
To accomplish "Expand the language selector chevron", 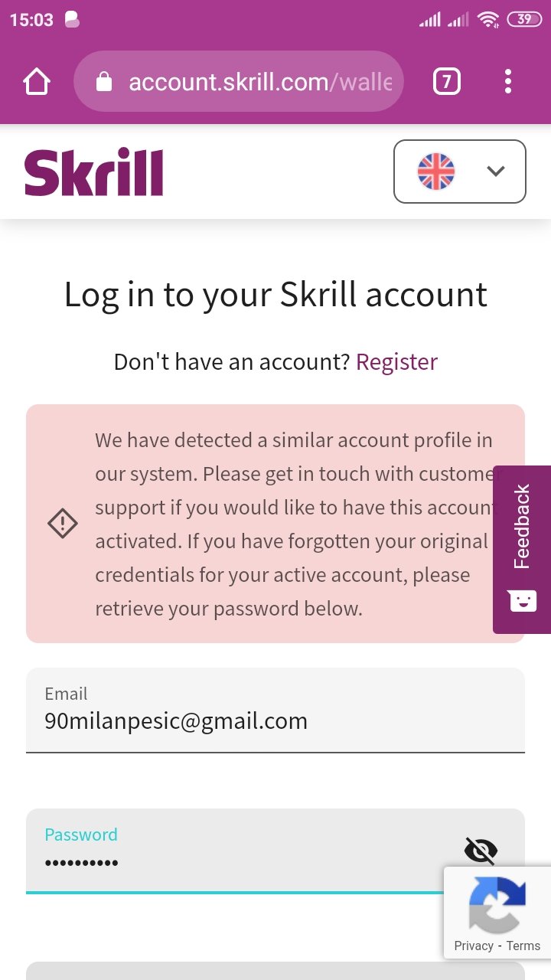I will (496, 171).
